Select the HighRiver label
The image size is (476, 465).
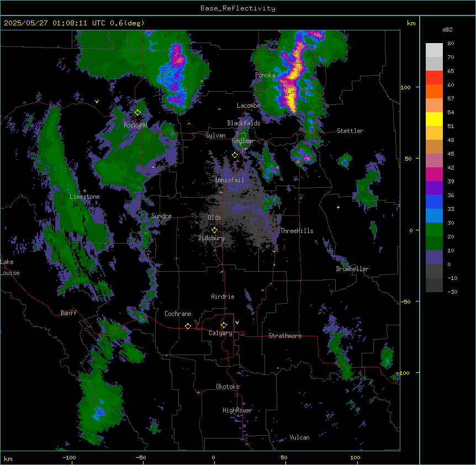237,410
